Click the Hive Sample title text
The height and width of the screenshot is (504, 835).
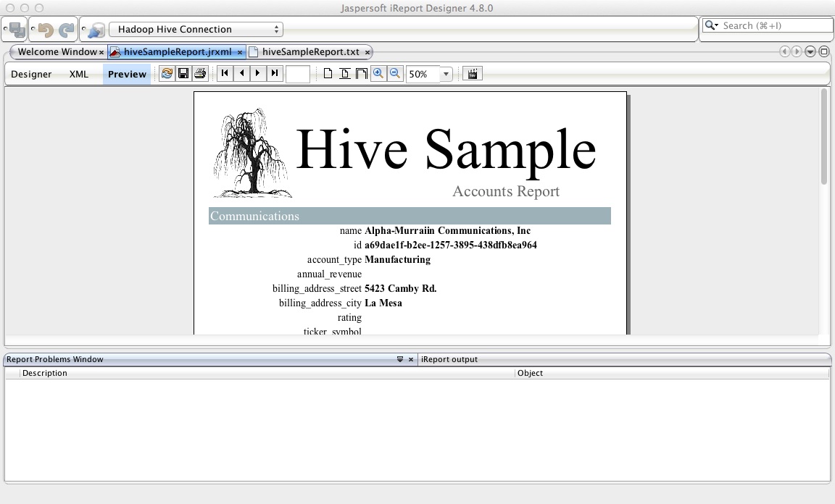click(446, 150)
